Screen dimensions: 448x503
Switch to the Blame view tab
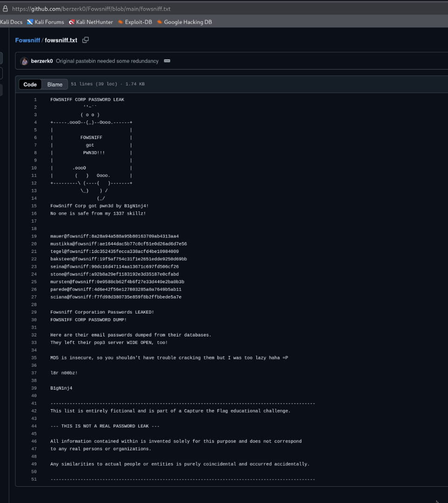pyautogui.click(x=55, y=84)
